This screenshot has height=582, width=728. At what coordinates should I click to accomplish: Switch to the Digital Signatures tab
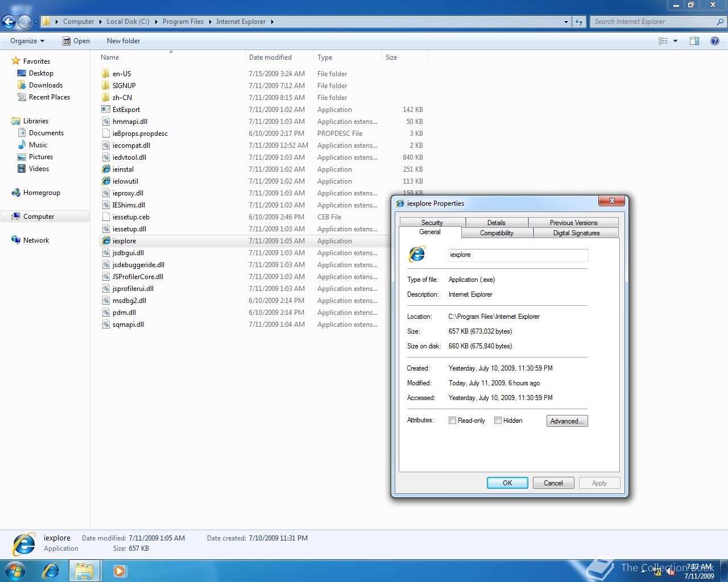(576, 233)
